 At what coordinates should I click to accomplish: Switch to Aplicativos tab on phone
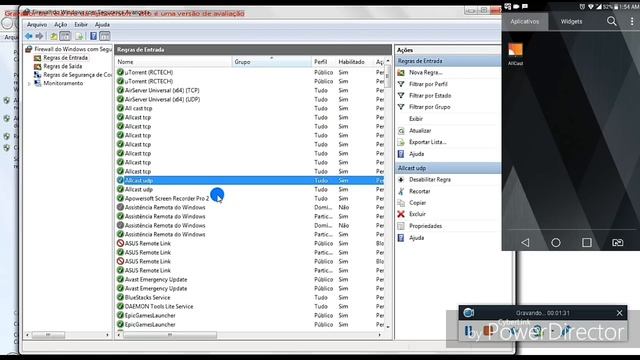coord(524,21)
